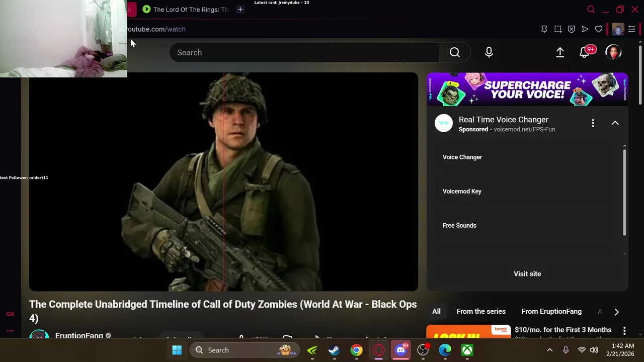Open Discord from taskbar
644x362 pixels.
(400, 350)
